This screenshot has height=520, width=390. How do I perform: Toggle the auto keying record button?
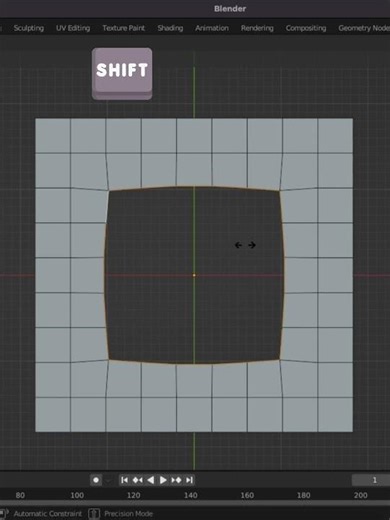pos(96,480)
